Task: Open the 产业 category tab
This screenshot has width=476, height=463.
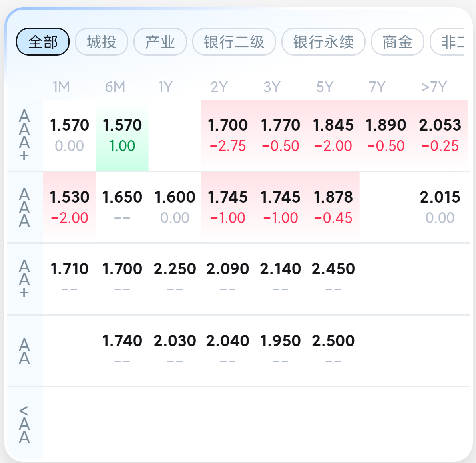Action: (x=160, y=42)
